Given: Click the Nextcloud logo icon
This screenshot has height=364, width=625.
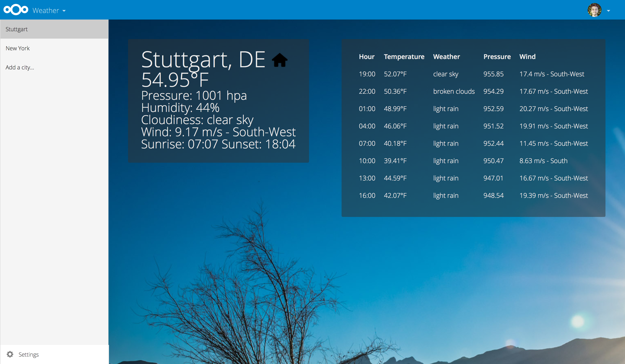Looking at the screenshot, I should pyautogui.click(x=16, y=10).
